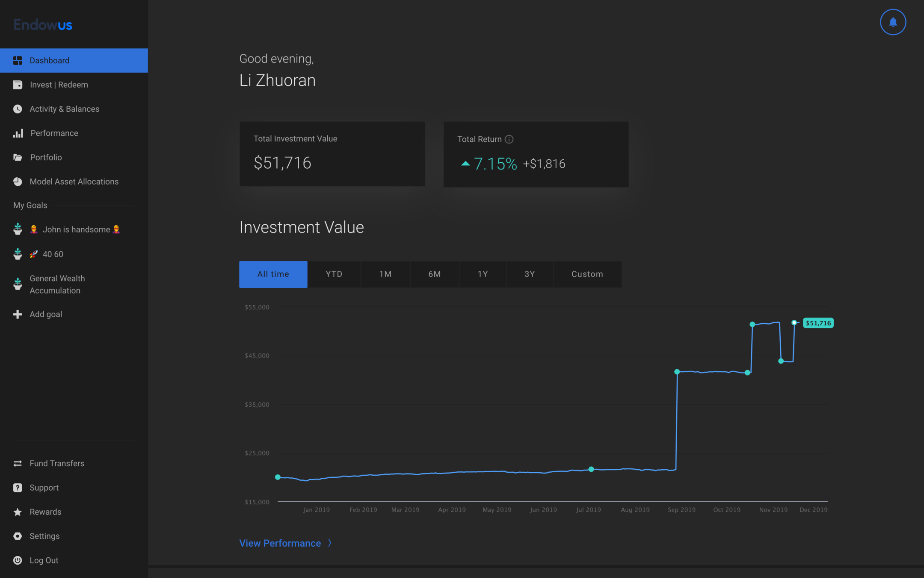Click the Total Return info icon
The width and height of the screenshot is (924, 578).
tap(509, 139)
